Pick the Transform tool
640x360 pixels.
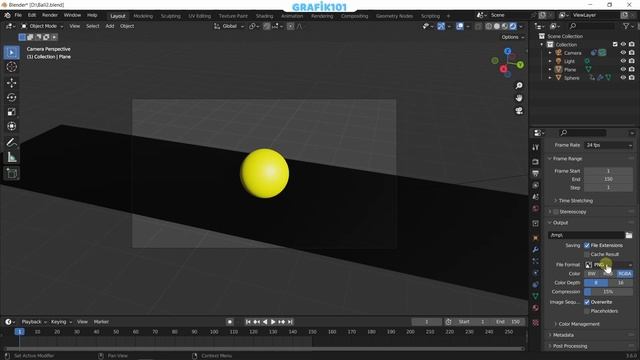[x=11, y=126]
